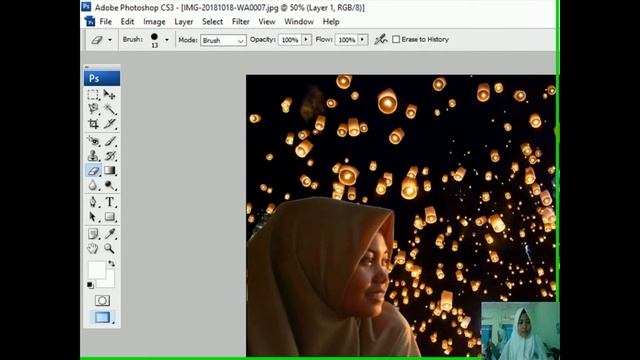Click the Flow value field

click(x=347, y=40)
